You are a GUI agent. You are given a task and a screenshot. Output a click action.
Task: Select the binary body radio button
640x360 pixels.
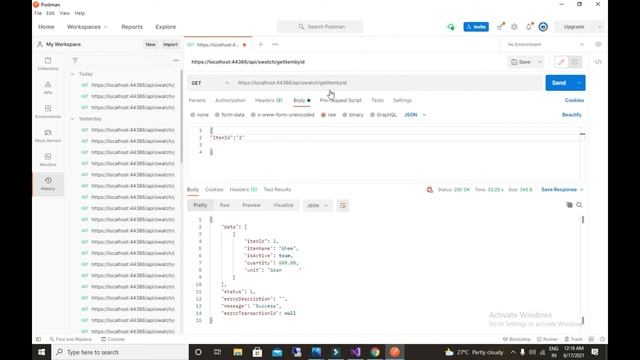pyautogui.click(x=344, y=115)
